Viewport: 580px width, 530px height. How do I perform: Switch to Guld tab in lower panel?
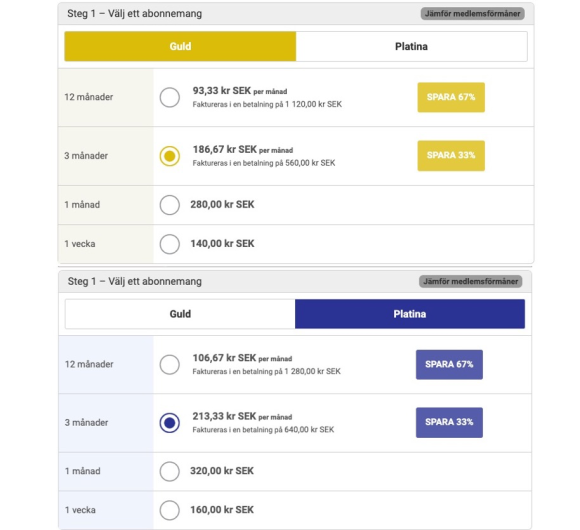coord(180,314)
